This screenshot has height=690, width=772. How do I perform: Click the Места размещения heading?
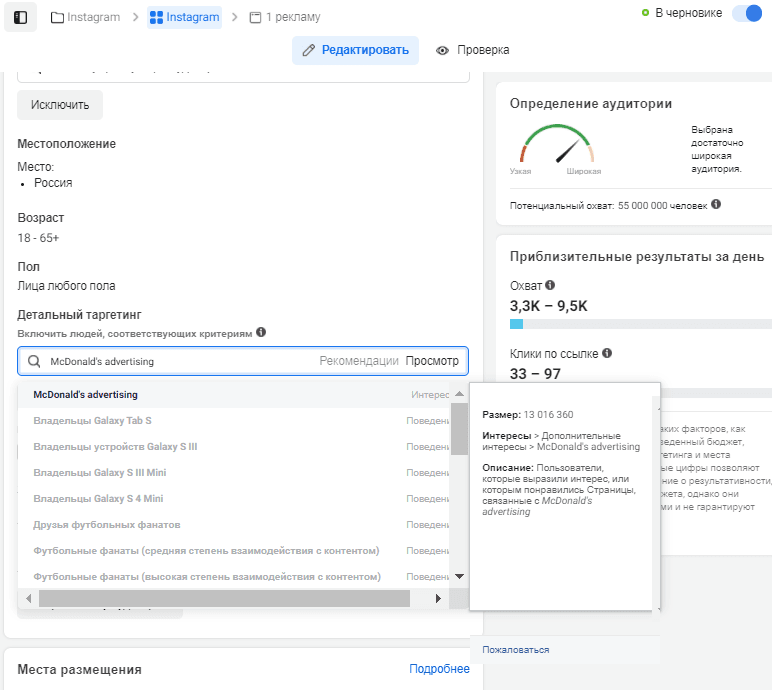tap(79, 669)
